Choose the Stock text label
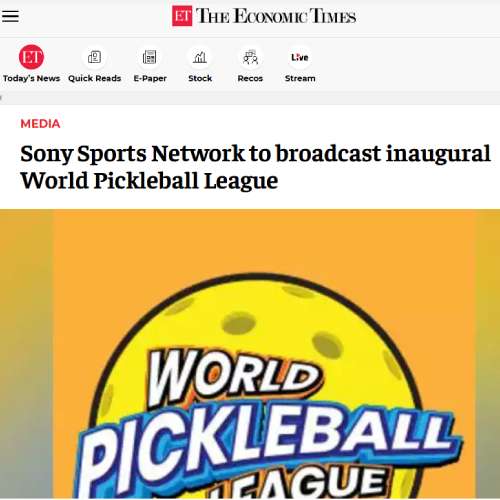 pyautogui.click(x=200, y=78)
